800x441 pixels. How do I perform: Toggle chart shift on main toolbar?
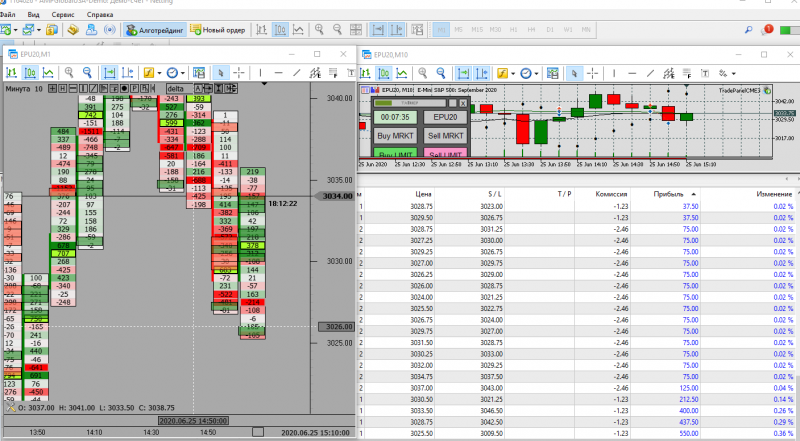point(396,30)
